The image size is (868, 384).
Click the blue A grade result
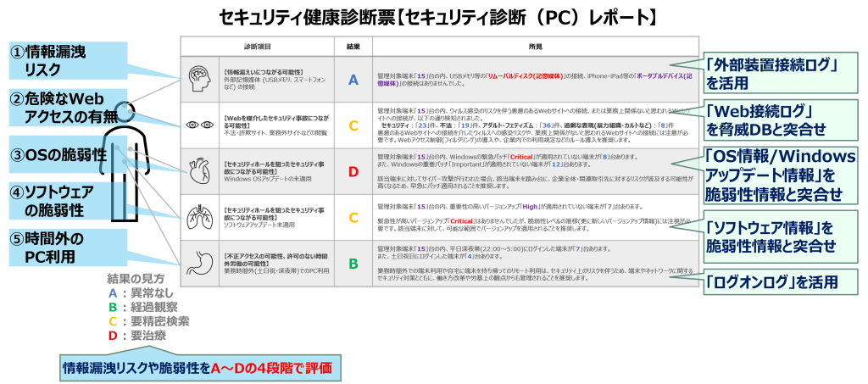(x=353, y=80)
